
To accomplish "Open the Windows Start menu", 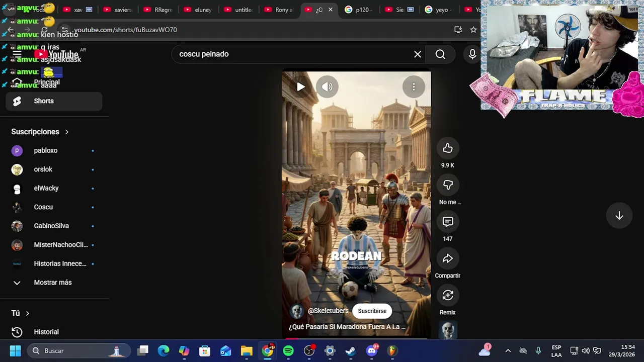I will [x=15, y=351].
